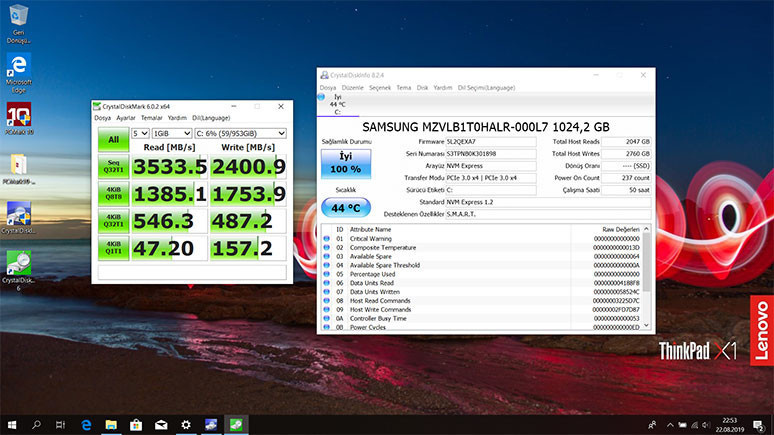Run 4KiB Q8T8 benchmark
Screen dimensions: 774x435
[114, 194]
